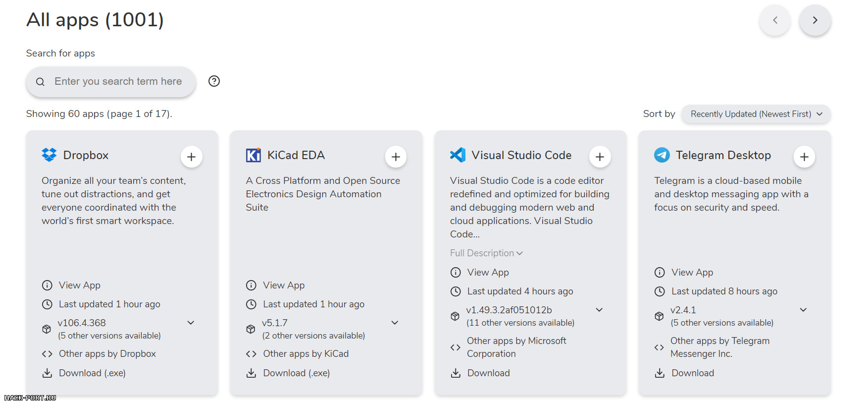Click the Visual Studio Code logo icon

[x=458, y=155]
